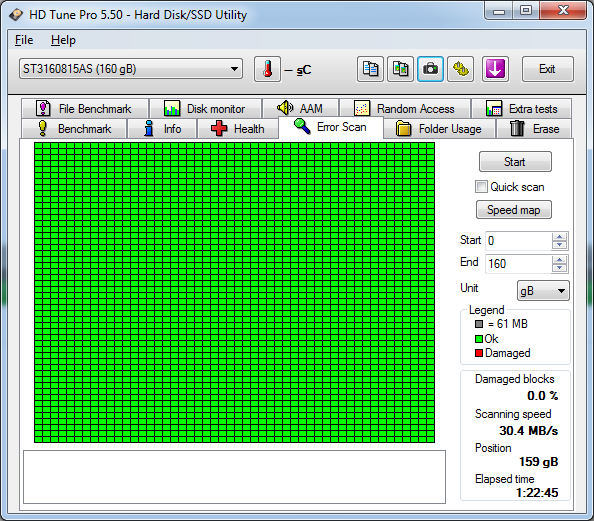Click the copy text to clipboard icon
This screenshot has width=594, height=521.
(370, 69)
